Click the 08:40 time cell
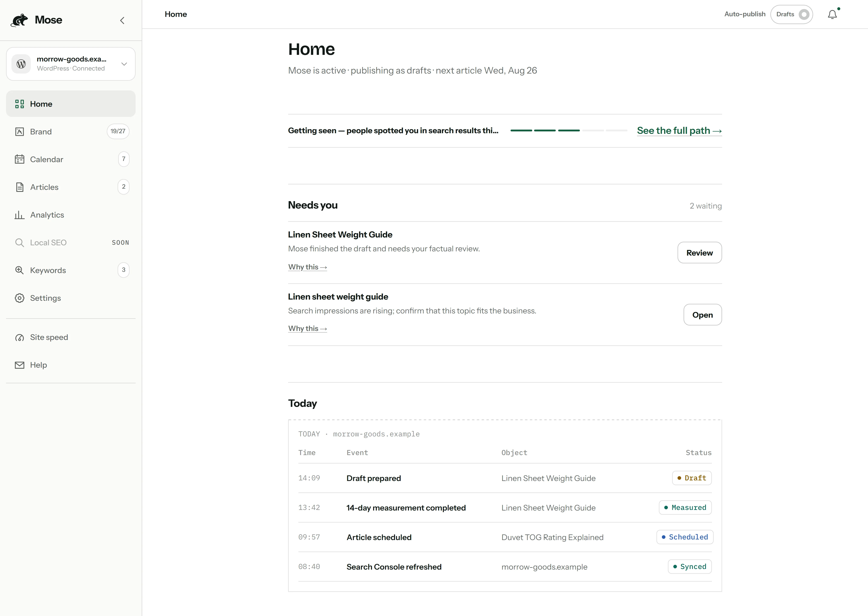The width and height of the screenshot is (868, 616). (309, 567)
